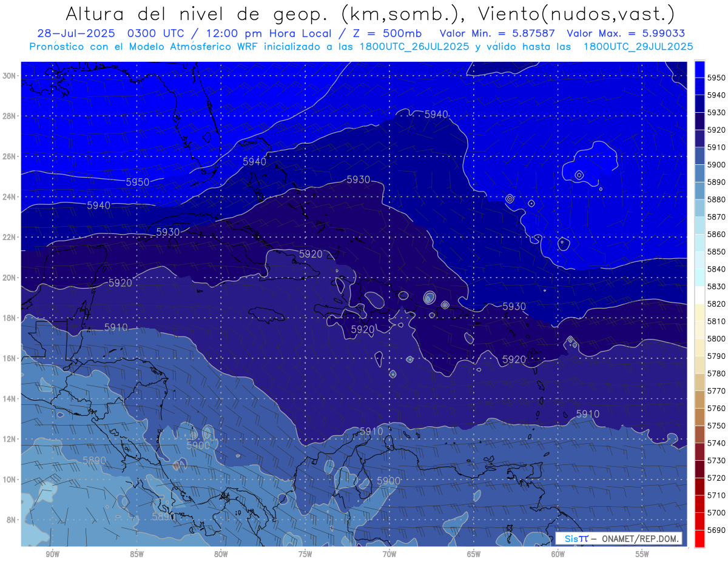The height and width of the screenshot is (562, 728).
Task: Click the 5930 value on the color scale
Action: point(716,113)
